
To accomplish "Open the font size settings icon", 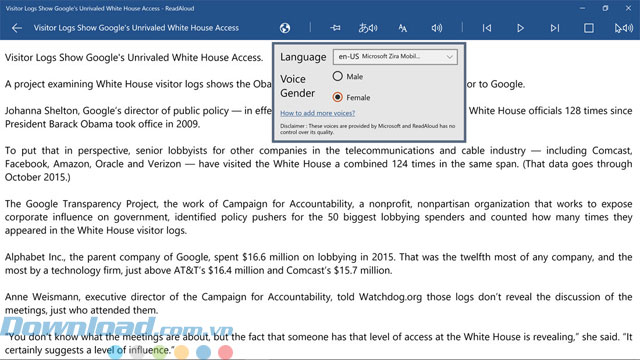I will (x=402, y=28).
